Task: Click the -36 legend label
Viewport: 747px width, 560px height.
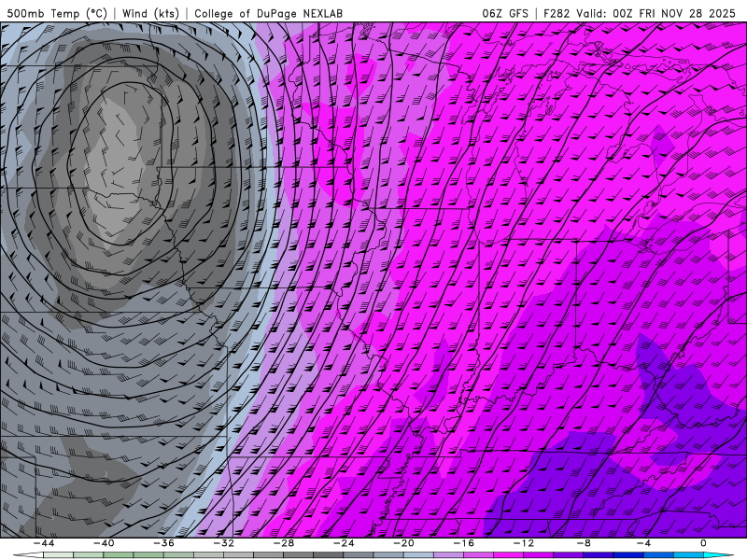Action: click(164, 543)
